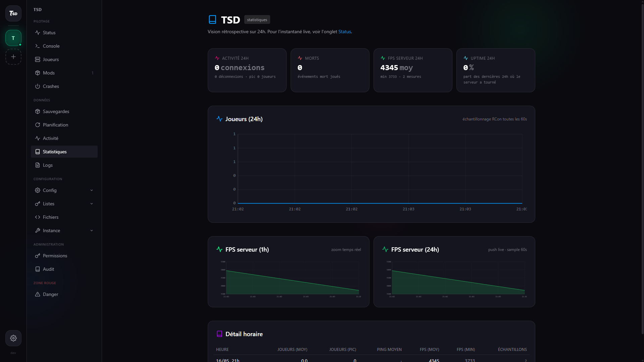The width and height of the screenshot is (644, 362).
Task: Open the Danger zone page
Action: point(64,294)
